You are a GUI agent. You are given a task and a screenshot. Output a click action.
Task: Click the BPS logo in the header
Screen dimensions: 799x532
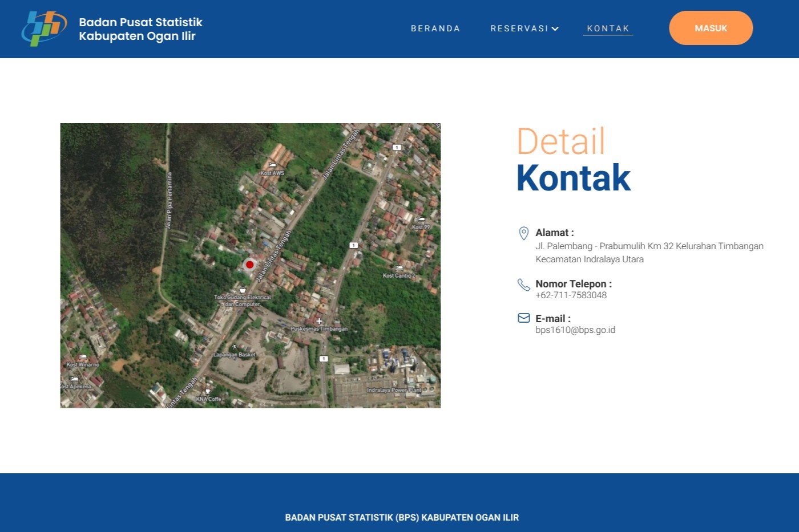[44, 29]
